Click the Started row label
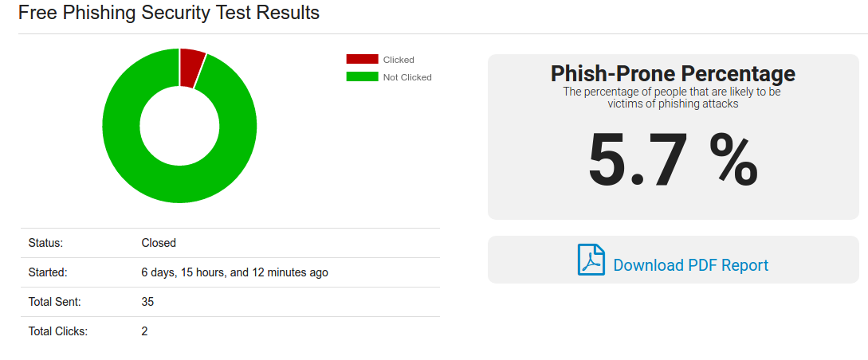 pos(48,272)
